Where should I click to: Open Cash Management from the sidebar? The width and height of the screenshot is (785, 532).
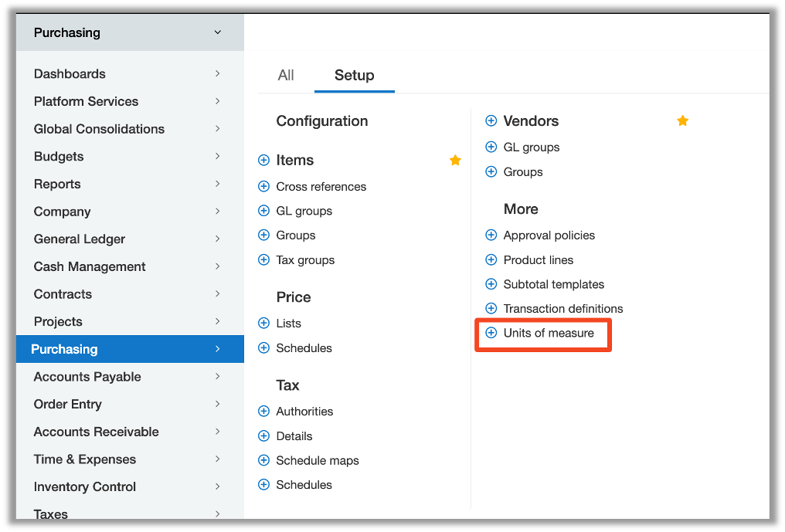tap(90, 267)
